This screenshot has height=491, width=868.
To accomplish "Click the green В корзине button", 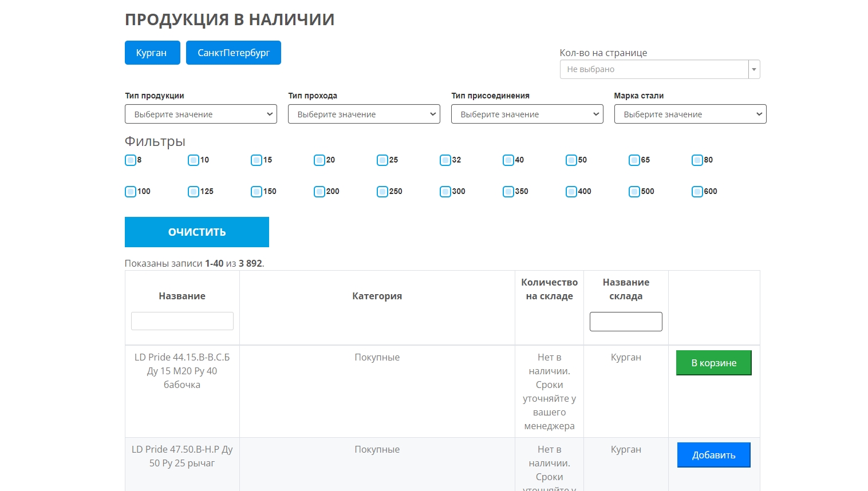I will click(713, 363).
